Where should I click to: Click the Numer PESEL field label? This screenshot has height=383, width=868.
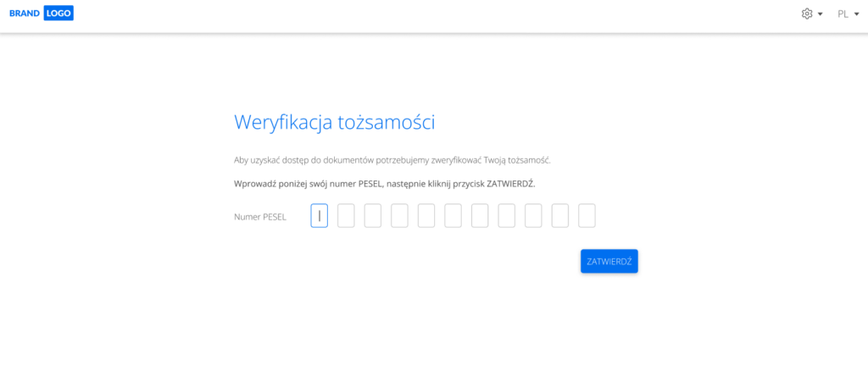(260, 217)
